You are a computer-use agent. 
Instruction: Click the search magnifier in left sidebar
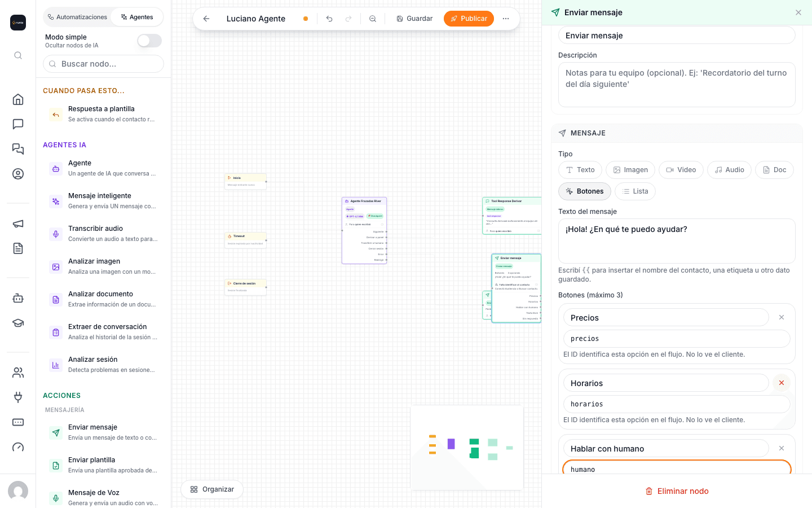[18, 55]
